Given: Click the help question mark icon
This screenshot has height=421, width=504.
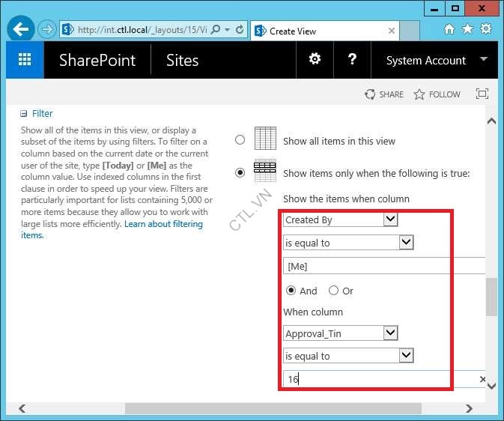Looking at the screenshot, I should point(352,60).
